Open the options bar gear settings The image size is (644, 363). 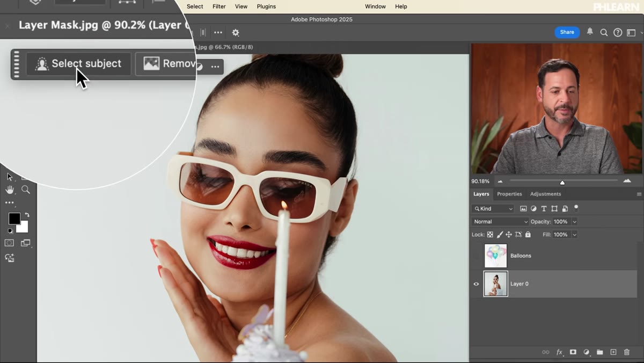click(235, 32)
